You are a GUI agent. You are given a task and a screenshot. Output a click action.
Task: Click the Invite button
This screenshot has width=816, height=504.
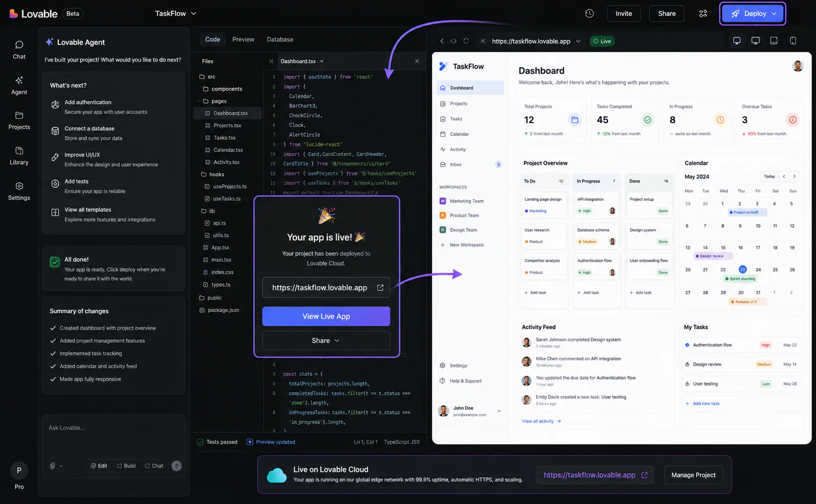coord(624,14)
